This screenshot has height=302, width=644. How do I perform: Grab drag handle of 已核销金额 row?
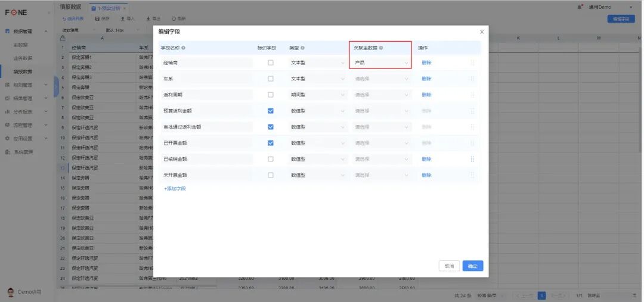pos(472,159)
